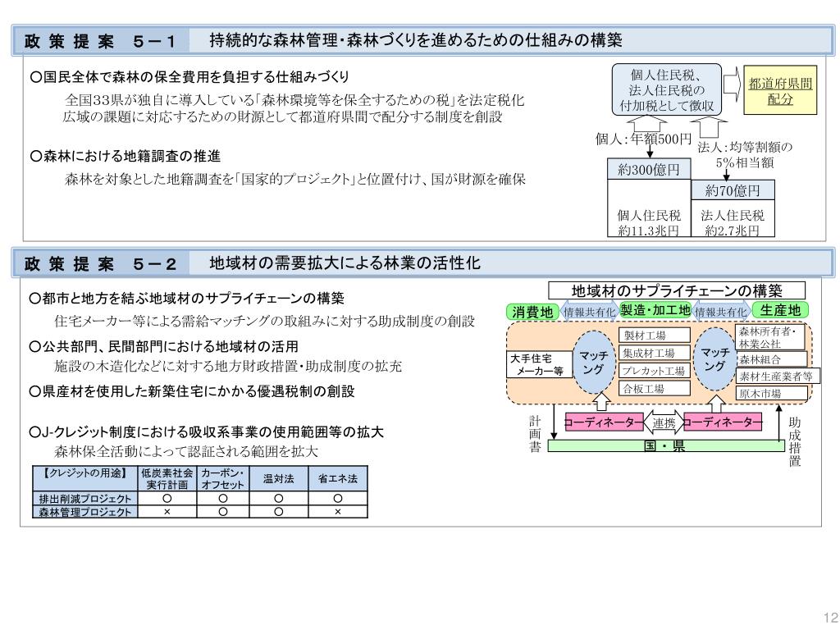Viewport: 840px width, 630px height.
Task: Click the green label 生産地
Action: tap(780, 309)
